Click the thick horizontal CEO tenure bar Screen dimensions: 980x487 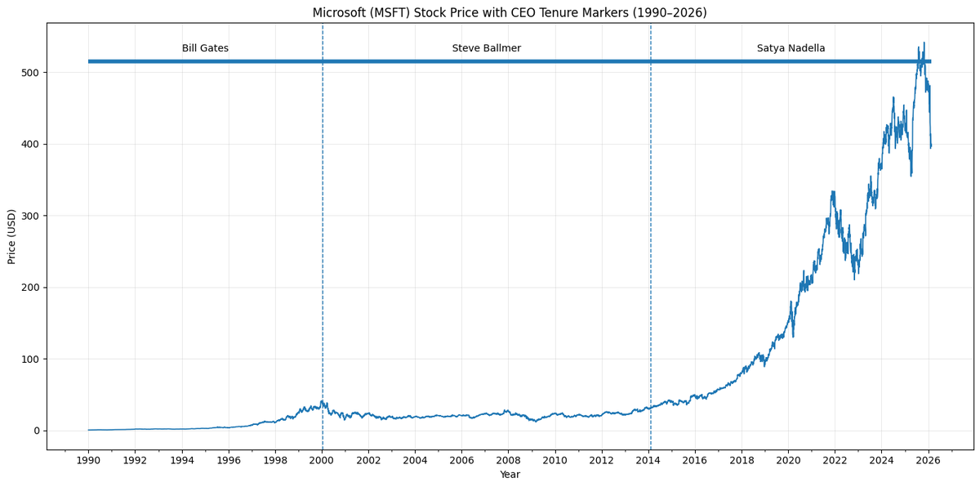(x=510, y=61)
